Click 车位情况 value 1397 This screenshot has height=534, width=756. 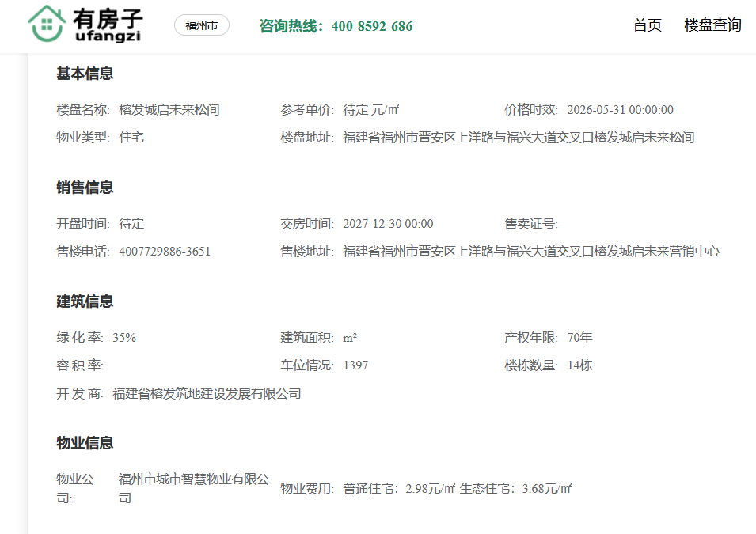(x=355, y=365)
